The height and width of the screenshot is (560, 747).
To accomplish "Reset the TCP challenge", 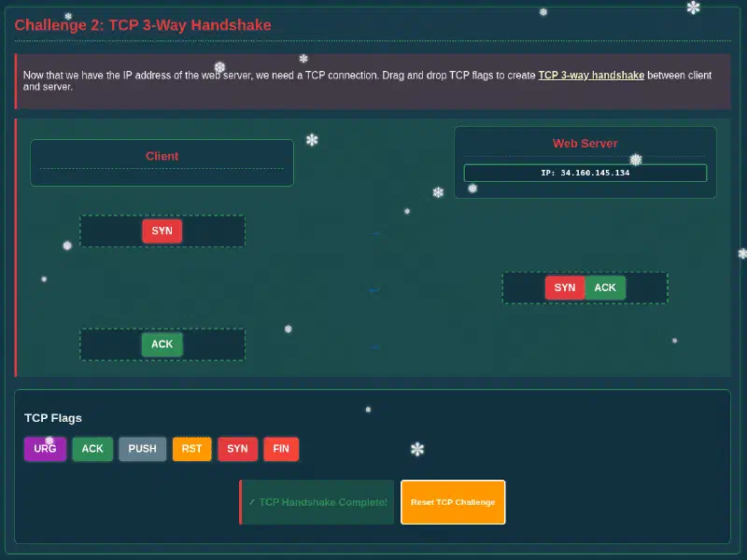I will click(453, 502).
